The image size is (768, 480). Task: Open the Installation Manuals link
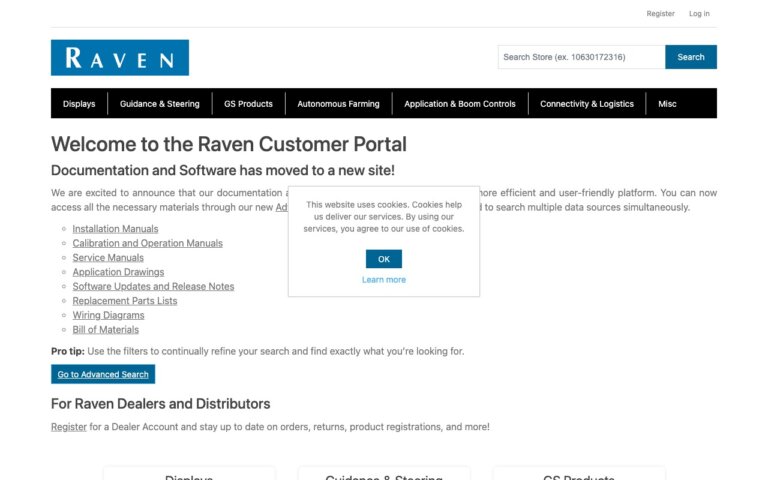click(x=115, y=229)
